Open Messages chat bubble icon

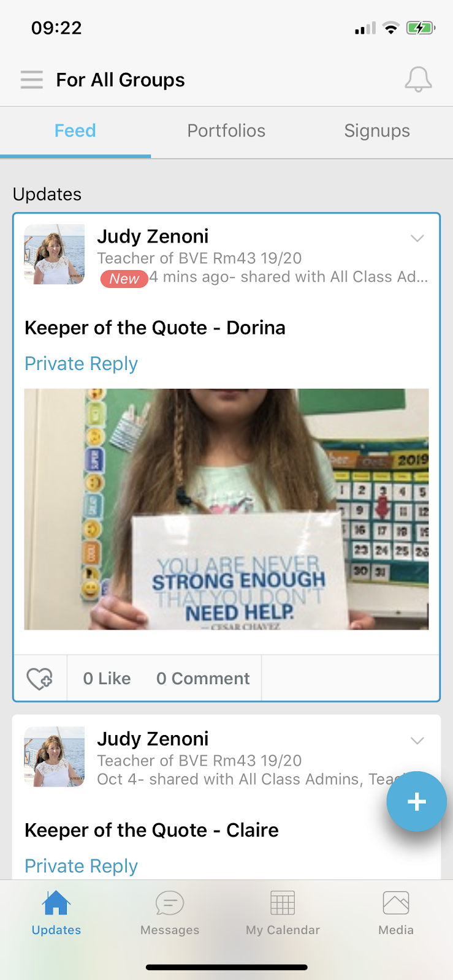pyautogui.click(x=170, y=902)
